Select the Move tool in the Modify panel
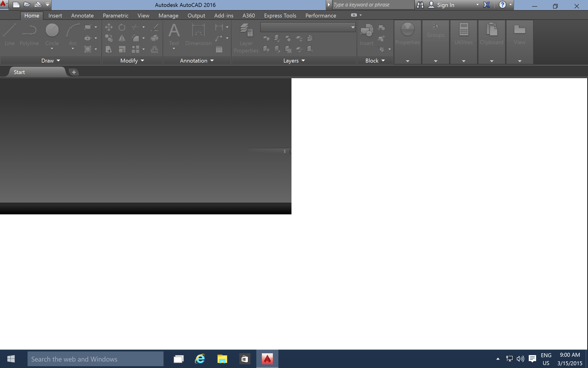588x368 pixels. pyautogui.click(x=109, y=27)
